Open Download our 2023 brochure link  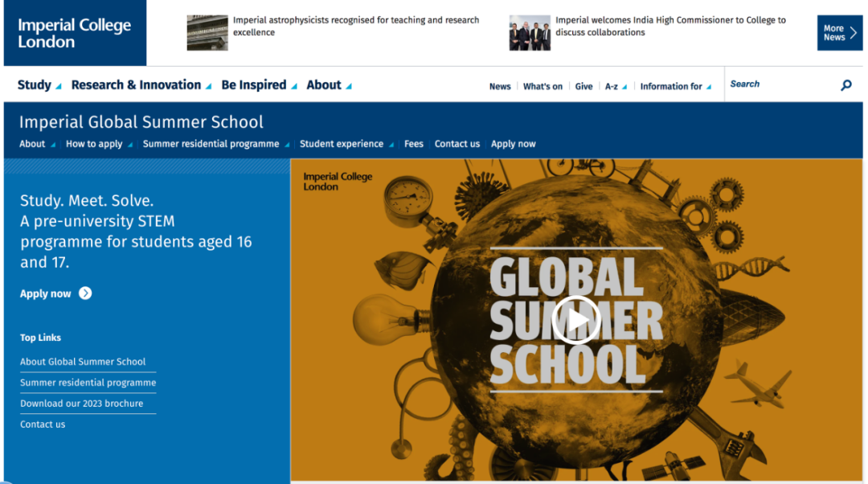81,404
